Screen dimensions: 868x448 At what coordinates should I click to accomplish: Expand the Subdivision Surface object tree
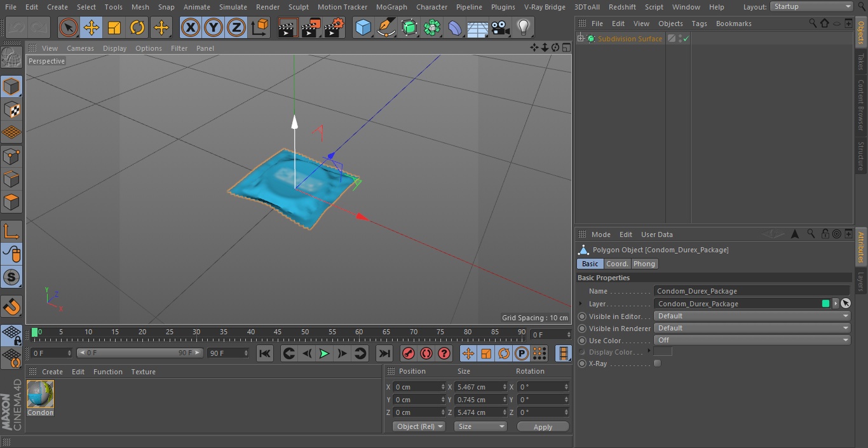coord(580,39)
